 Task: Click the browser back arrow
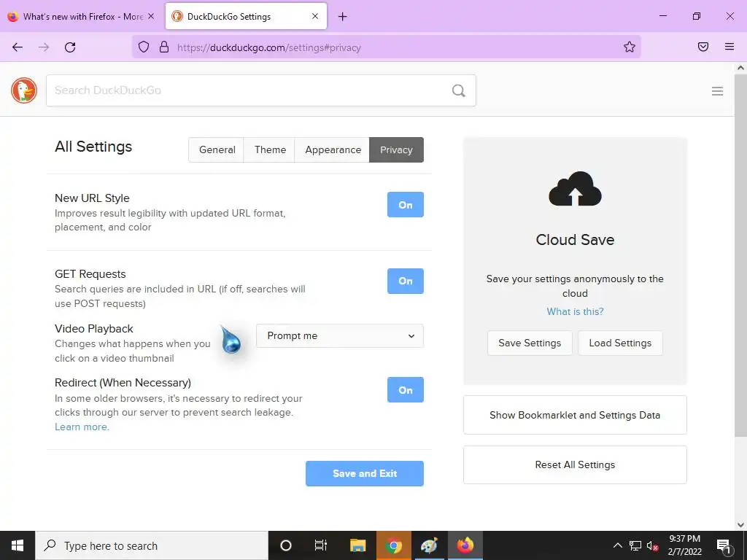pos(18,47)
